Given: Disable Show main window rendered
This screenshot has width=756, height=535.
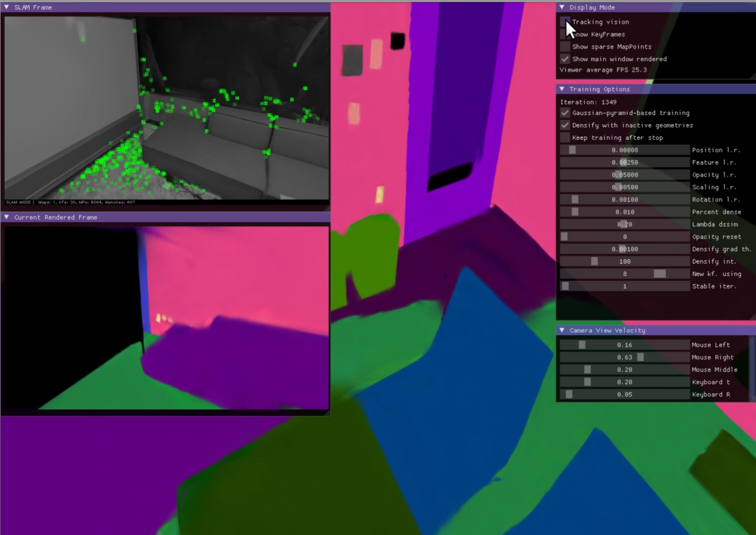Looking at the screenshot, I should point(565,59).
